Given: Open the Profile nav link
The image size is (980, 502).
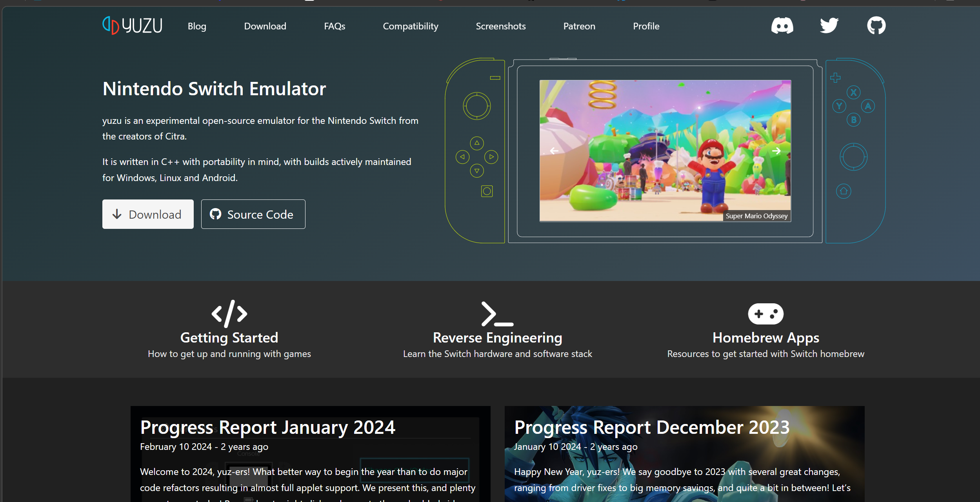Looking at the screenshot, I should (x=646, y=26).
